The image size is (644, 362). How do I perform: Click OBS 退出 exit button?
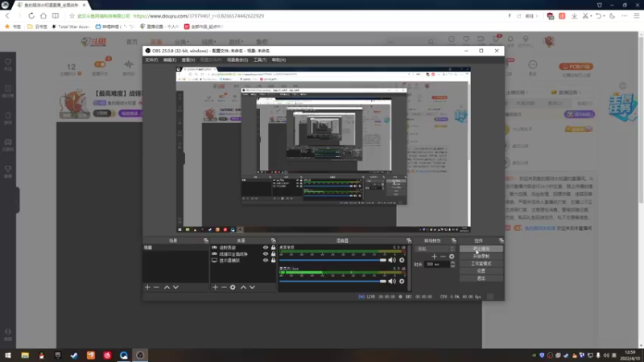[x=481, y=278]
